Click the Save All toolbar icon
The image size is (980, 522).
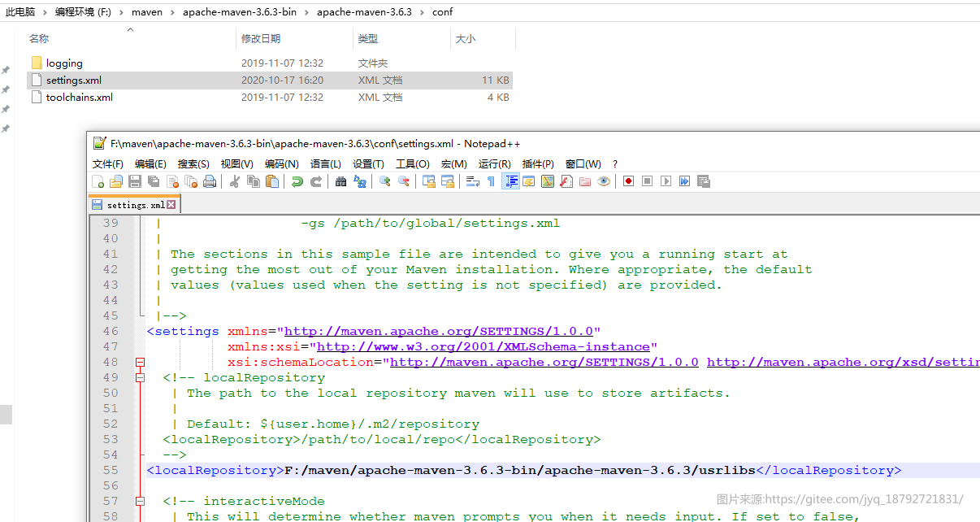click(x=154, y=181)
